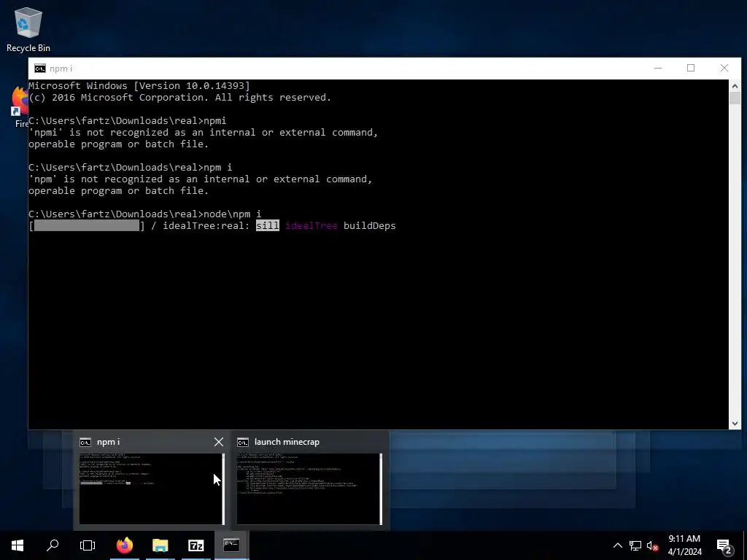
Task: Click the console scrollbar down arrow
Action: 735,423
